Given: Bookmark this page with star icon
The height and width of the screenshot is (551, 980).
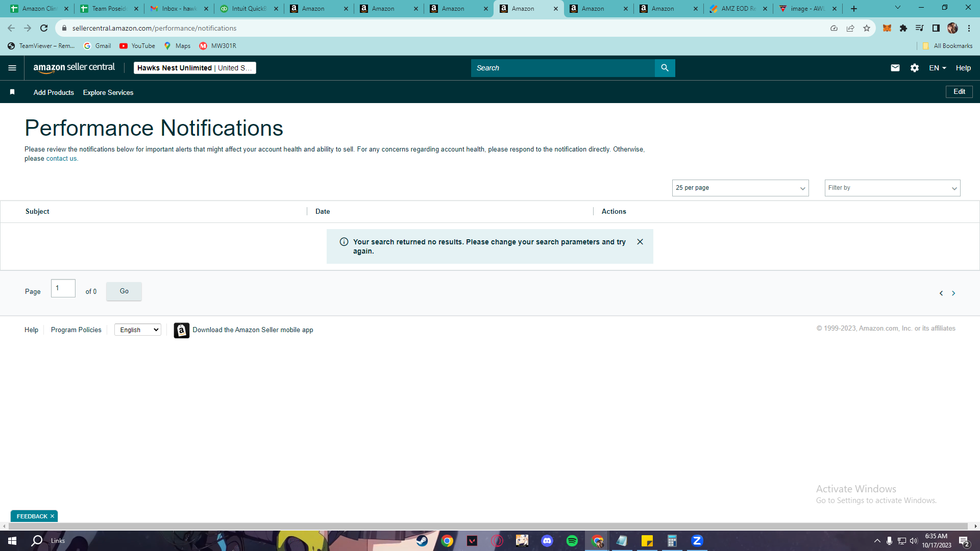Looking at the screenshot, I should point(866,28).
